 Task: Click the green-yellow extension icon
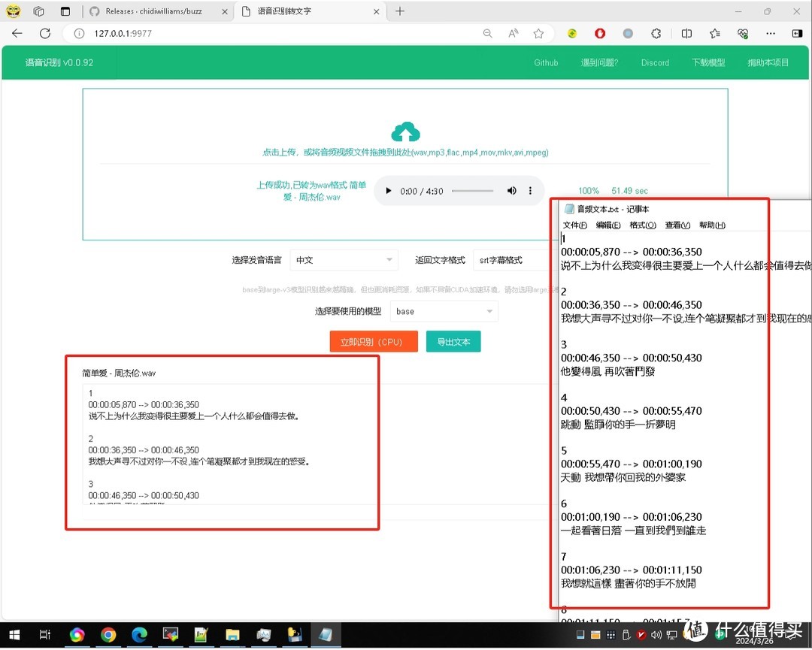pos(572,34)
